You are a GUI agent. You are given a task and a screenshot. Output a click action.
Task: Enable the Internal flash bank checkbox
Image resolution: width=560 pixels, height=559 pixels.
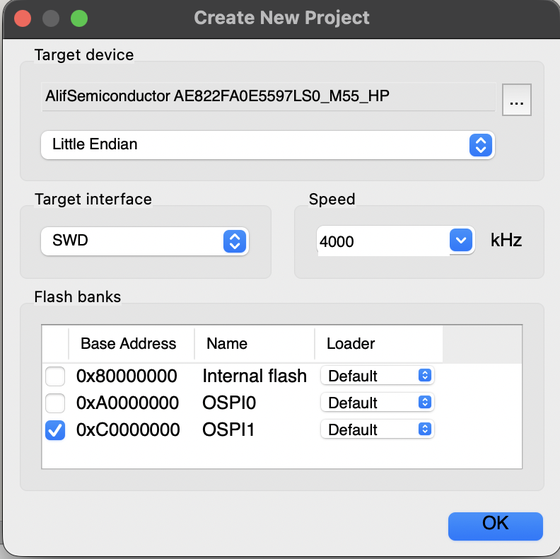(x=55, y=376)
